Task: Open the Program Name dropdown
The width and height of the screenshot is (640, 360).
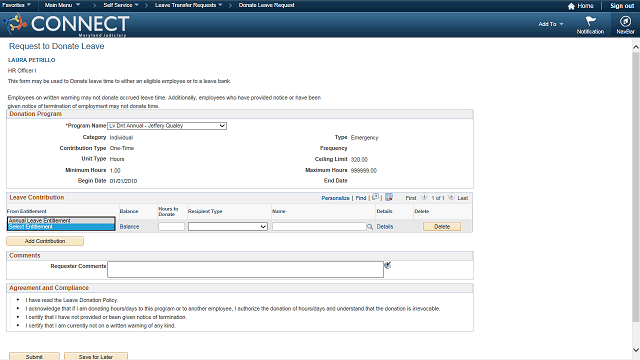Action: pos(167,126)
